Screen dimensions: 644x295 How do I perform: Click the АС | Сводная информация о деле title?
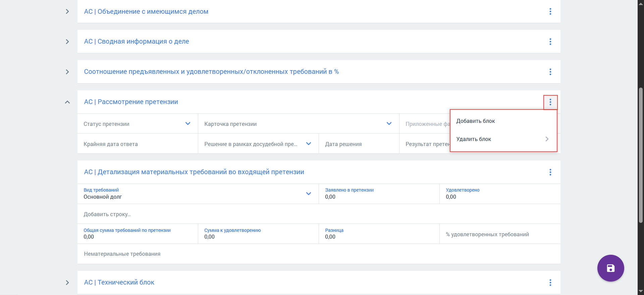(x=137, y=42)
